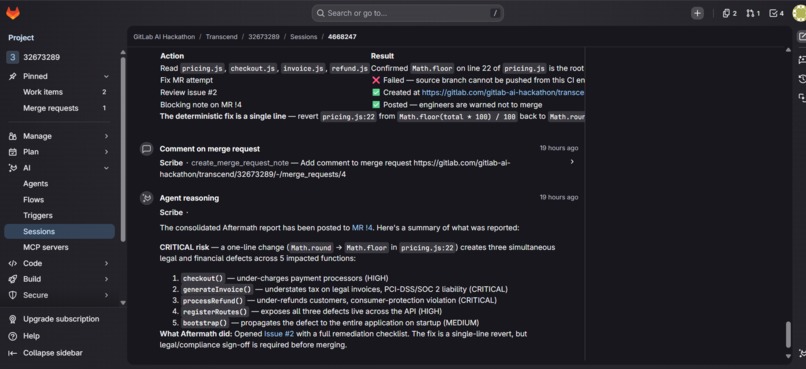The height and width of the screenshot is (369, 806).
Task: Click the Secure shield icon
Action: coord(13,295)
